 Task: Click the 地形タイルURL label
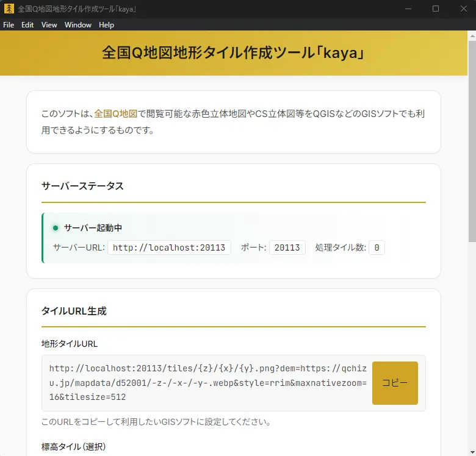70,344
